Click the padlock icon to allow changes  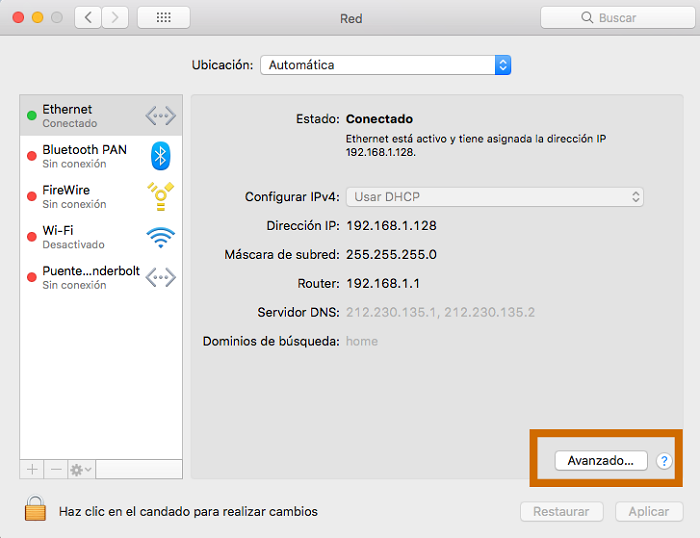(35, 509)
